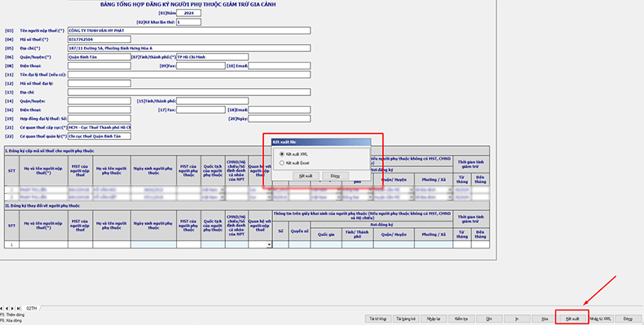Image resolution: width=644 pixels, height=325 pixels.
Task: Click section II row 1 'Họ và tên người nộp thuế' cell
Action: point(43,244)
